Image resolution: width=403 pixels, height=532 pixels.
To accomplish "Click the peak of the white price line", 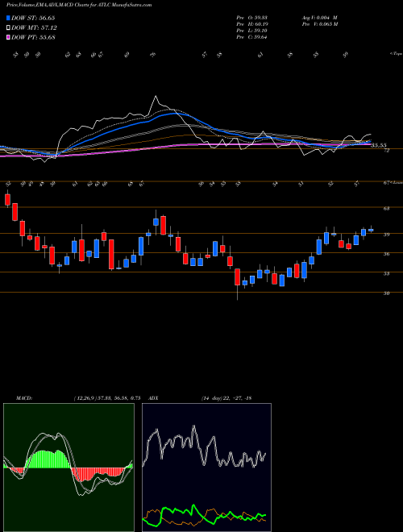I will click(x=156, y=97).
